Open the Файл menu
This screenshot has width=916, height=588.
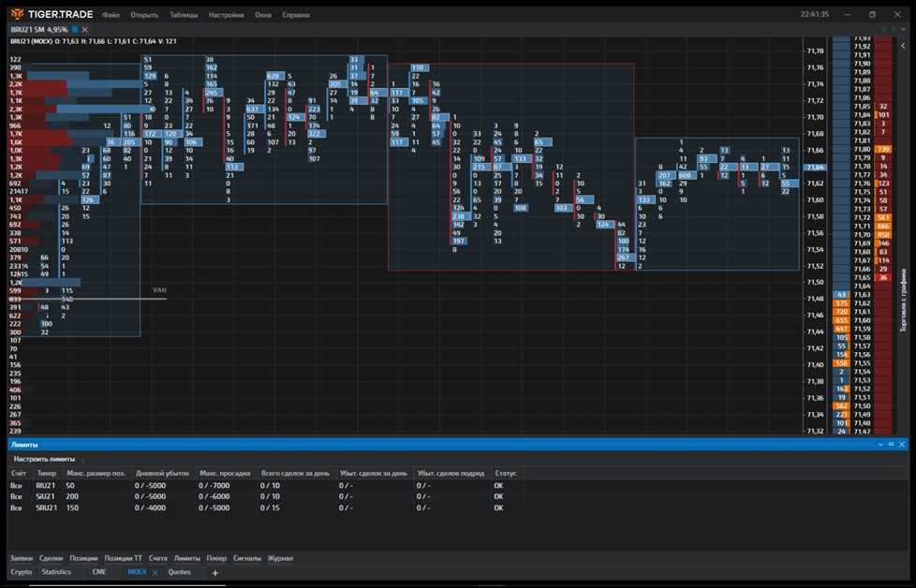[x=111, y=15]
